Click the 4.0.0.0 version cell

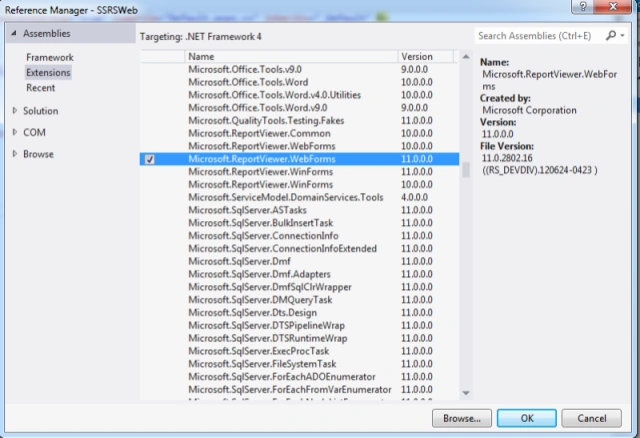(x=414, y=198)
